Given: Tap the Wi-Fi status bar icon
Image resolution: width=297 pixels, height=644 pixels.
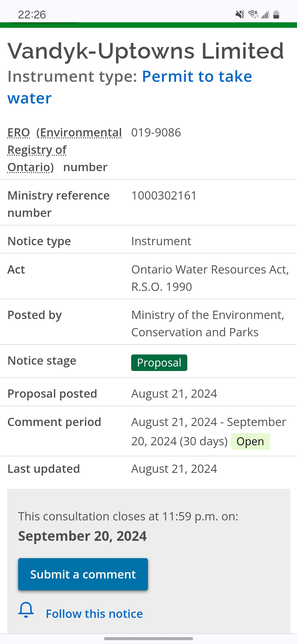Looking at the screenshot, I should click(253, 15).
